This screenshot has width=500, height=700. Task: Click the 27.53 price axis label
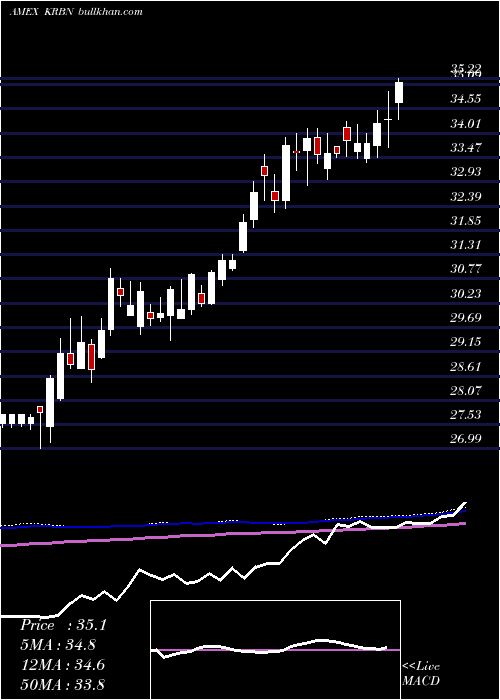point(466,415)
